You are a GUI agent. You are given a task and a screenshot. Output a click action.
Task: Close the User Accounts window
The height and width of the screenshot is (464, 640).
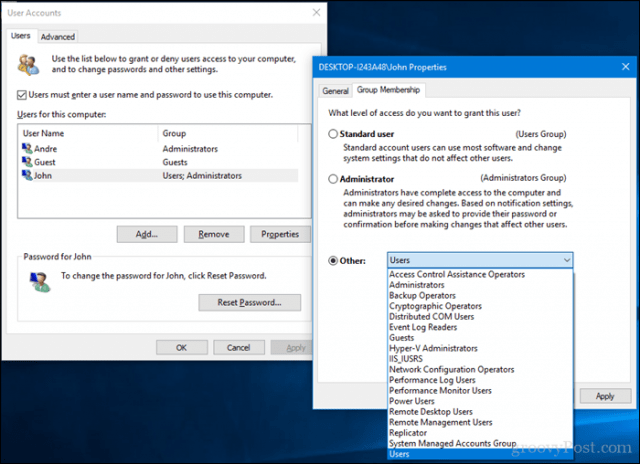316,13
